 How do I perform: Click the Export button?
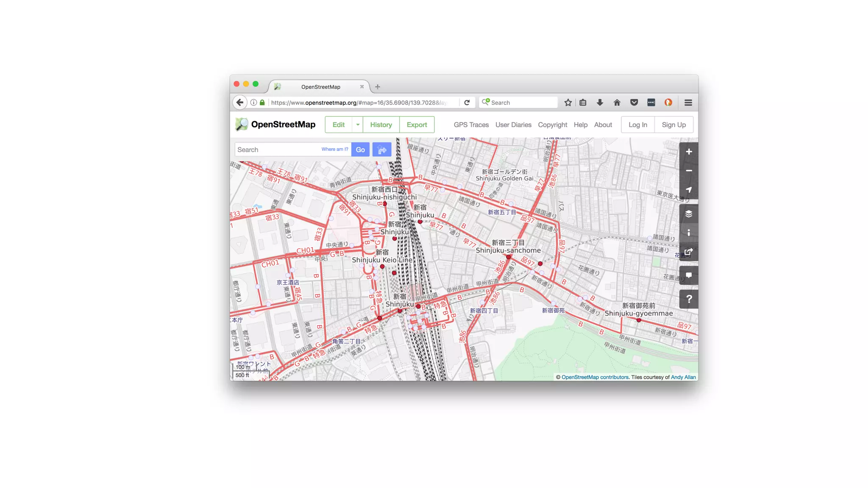coord(417,125)
